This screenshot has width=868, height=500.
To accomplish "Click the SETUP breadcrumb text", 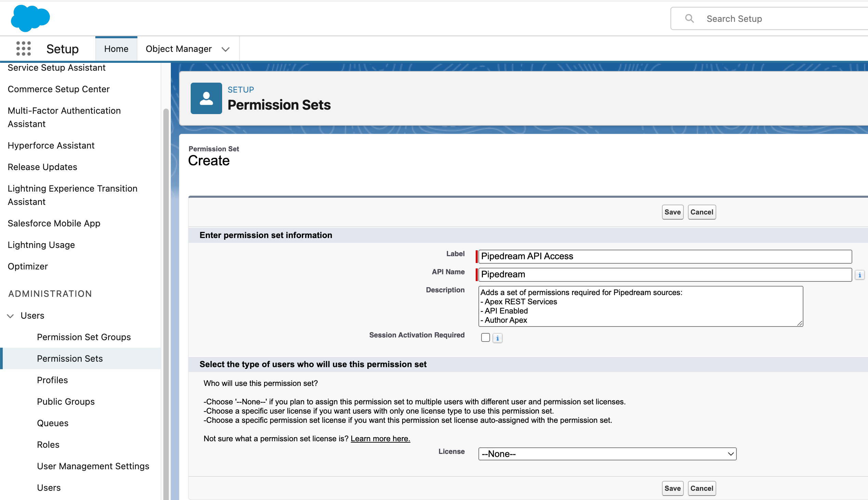I will pyautogui.click(x=241, y=89).
